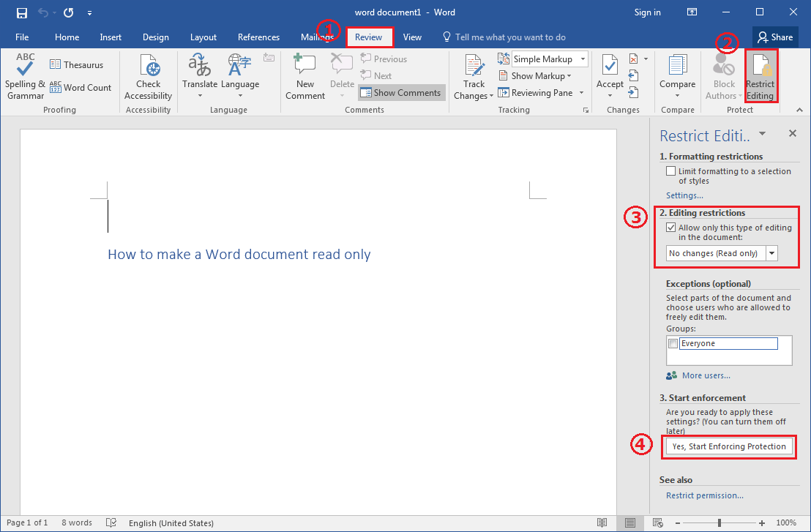Open the Compare documents tool

click(x=677, y=77)
